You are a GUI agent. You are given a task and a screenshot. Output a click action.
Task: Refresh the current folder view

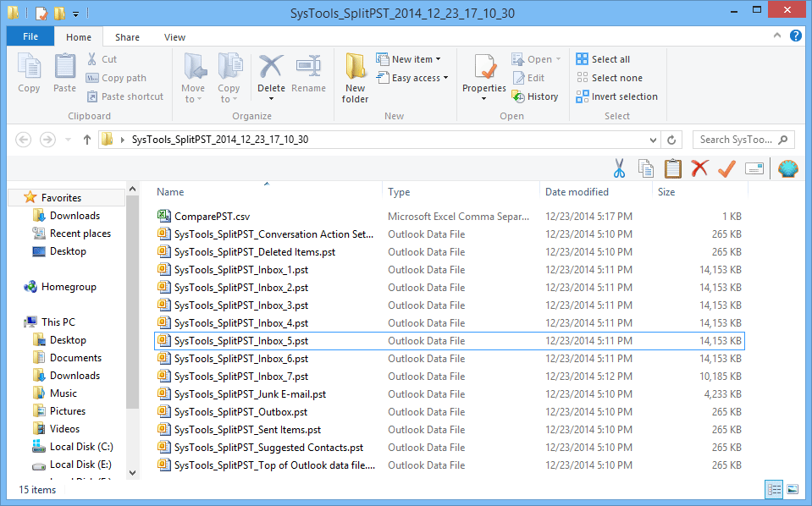tap(671, 140)
